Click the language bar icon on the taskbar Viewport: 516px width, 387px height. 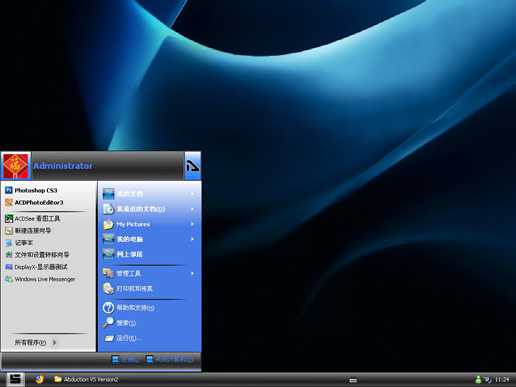[353, 380]
